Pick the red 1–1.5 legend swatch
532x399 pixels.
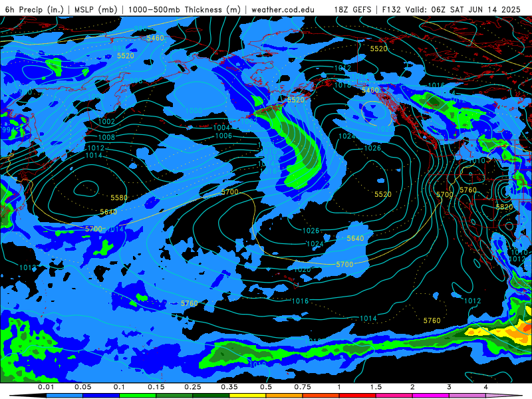[x=358, y=396]
